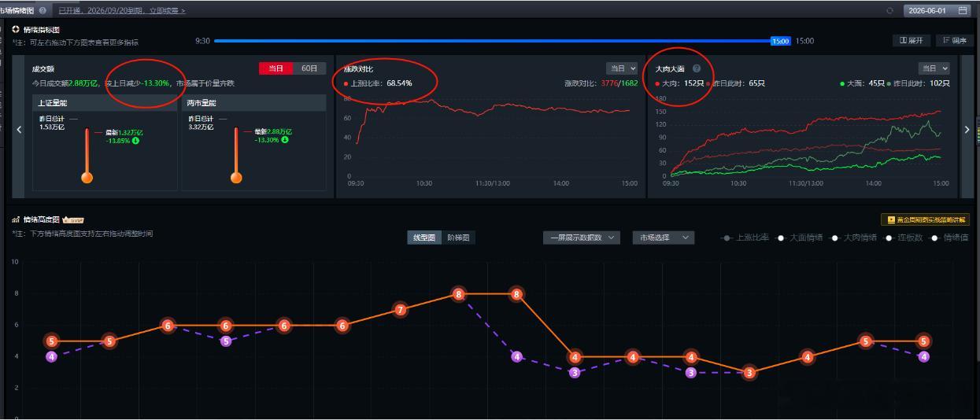Click the orange data point labeled 7
This screenshot has width=980, height=420.
pos(401,310)
